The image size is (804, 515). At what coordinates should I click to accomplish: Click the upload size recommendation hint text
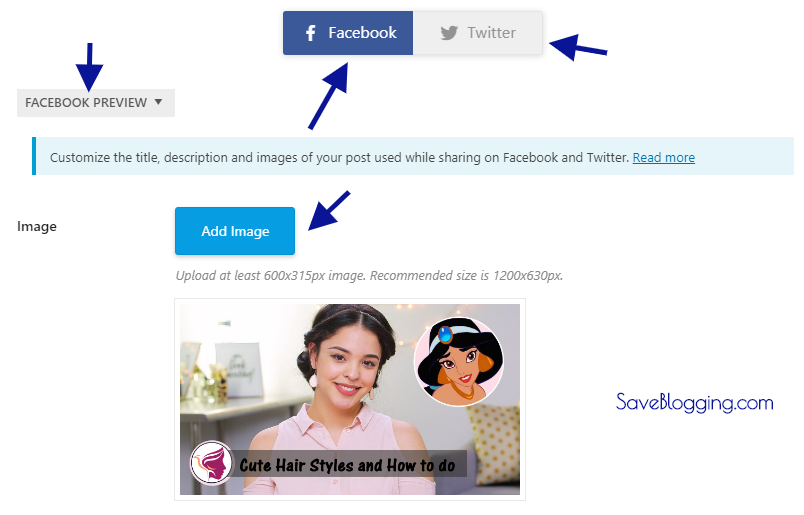pos(369,275)
